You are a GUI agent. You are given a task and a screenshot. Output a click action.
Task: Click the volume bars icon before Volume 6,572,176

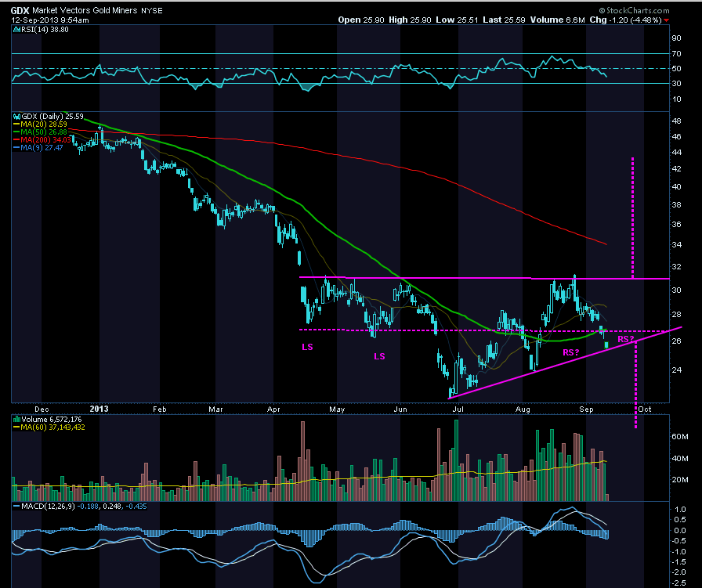[17, 420]
